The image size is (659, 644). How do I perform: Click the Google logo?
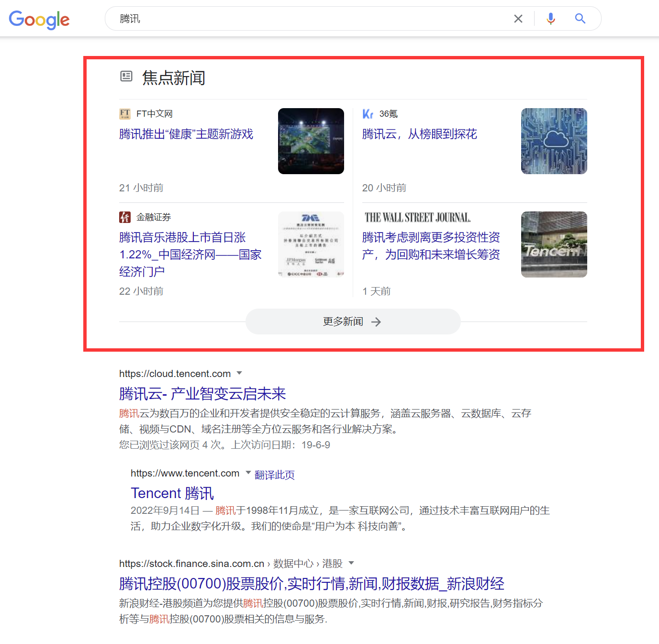(x=39, y=20)
